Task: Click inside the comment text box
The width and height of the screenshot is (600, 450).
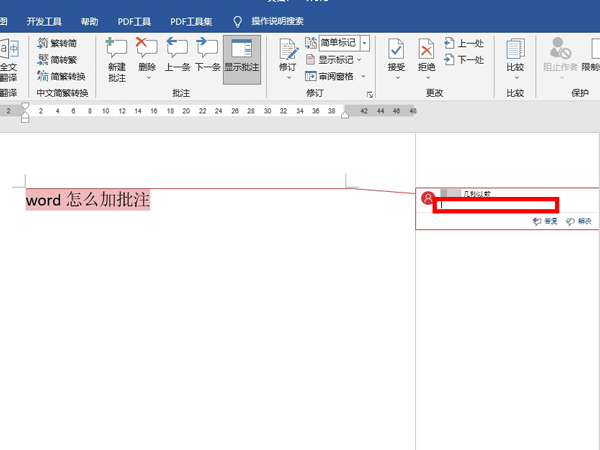Action: pyautogui.click(x=495, y=205)
